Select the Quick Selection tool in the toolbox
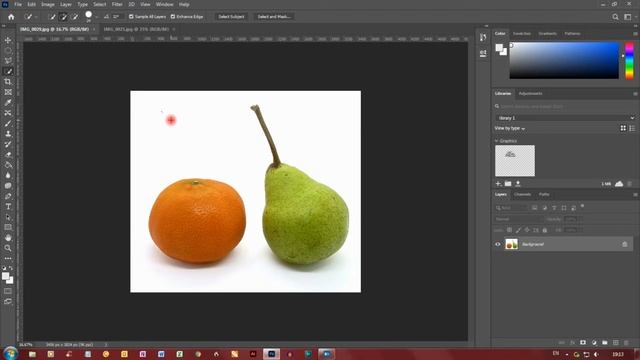Image resolution: width=640 pixels, height=360 pixels. [8, 71]
